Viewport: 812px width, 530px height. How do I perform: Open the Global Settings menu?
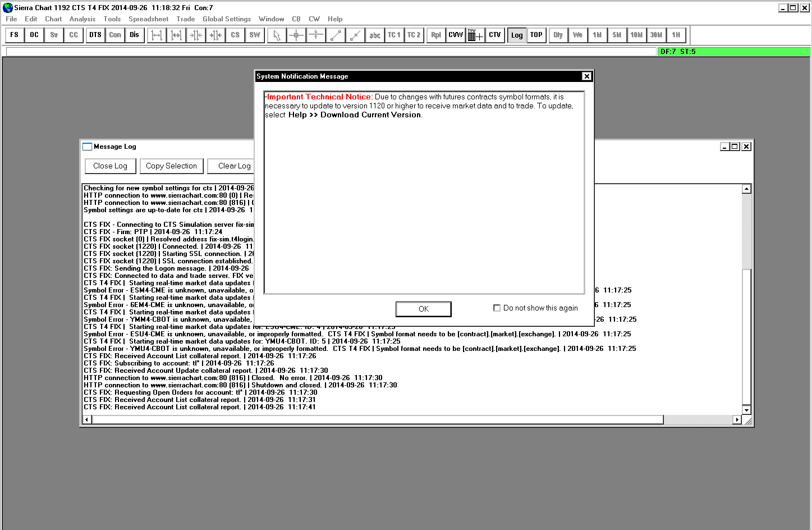[x=227, y=19]
